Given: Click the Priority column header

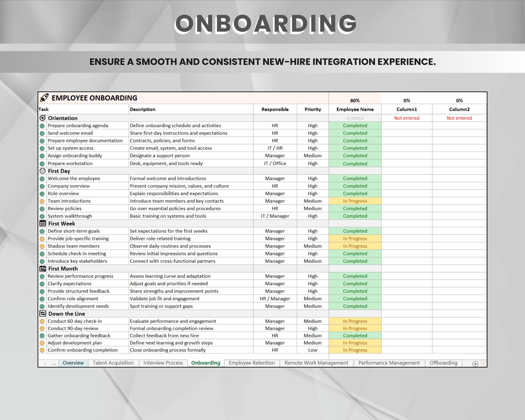Looking at the screenshot, I should pos(313,109).
